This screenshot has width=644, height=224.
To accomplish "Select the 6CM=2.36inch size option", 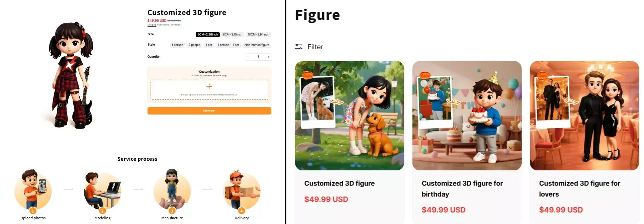I will [x=207, y=34].
